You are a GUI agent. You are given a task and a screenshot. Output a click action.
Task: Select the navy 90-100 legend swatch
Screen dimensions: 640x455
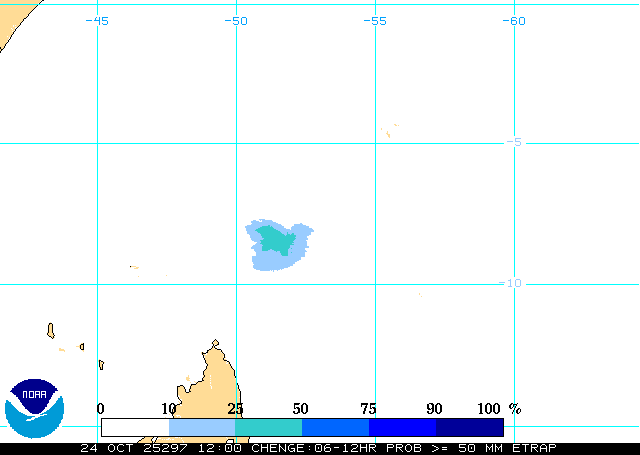(469, 427)
